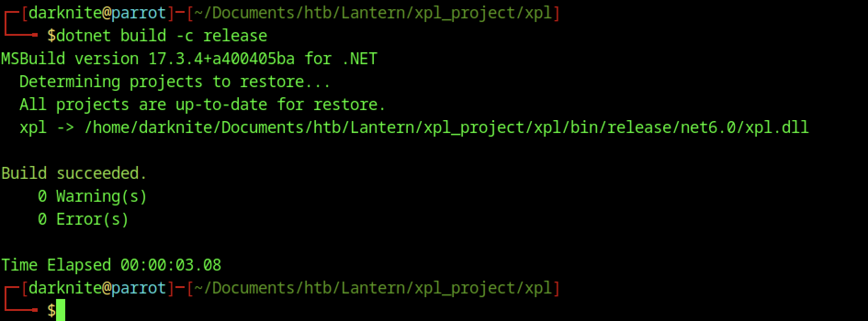
Task: Click hostname "parrot" in the bottom prompt
Action: [x=138, y=288]
